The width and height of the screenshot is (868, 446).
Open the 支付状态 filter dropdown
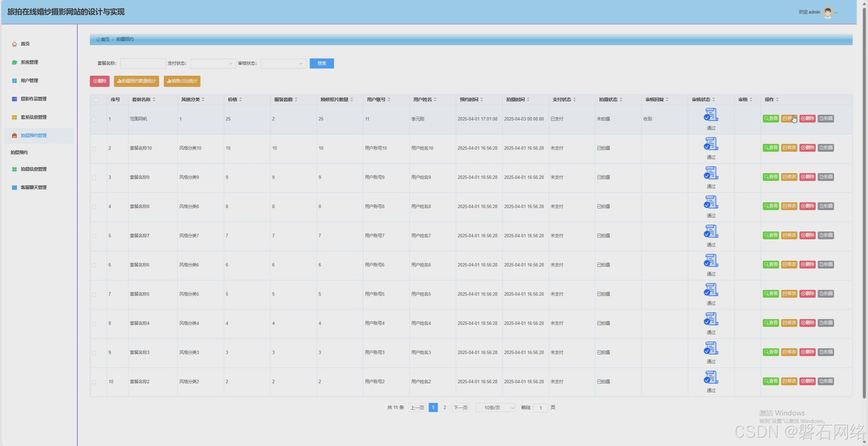213,64
